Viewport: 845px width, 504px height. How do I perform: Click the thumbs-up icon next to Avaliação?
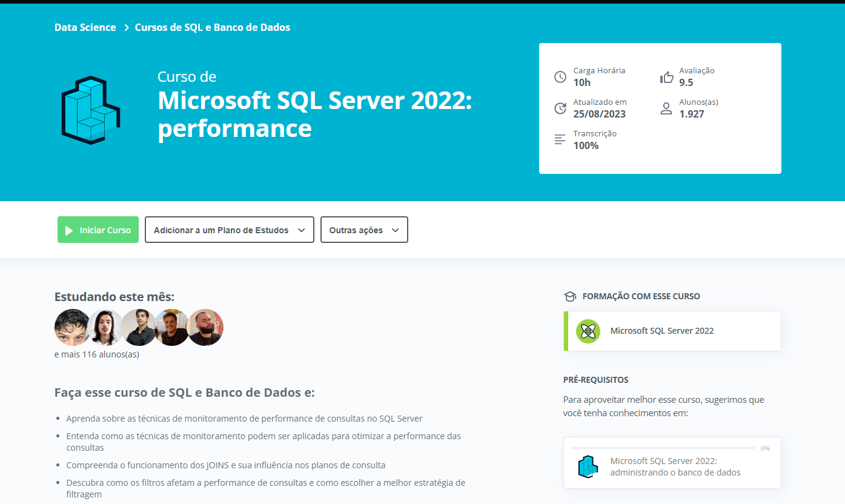(x=666, y=77)
